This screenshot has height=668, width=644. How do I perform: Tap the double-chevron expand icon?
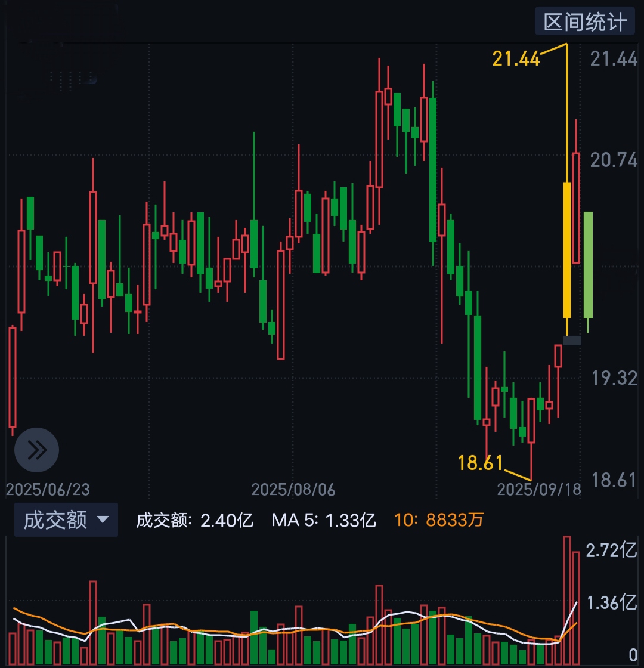(x=36, y=450)
